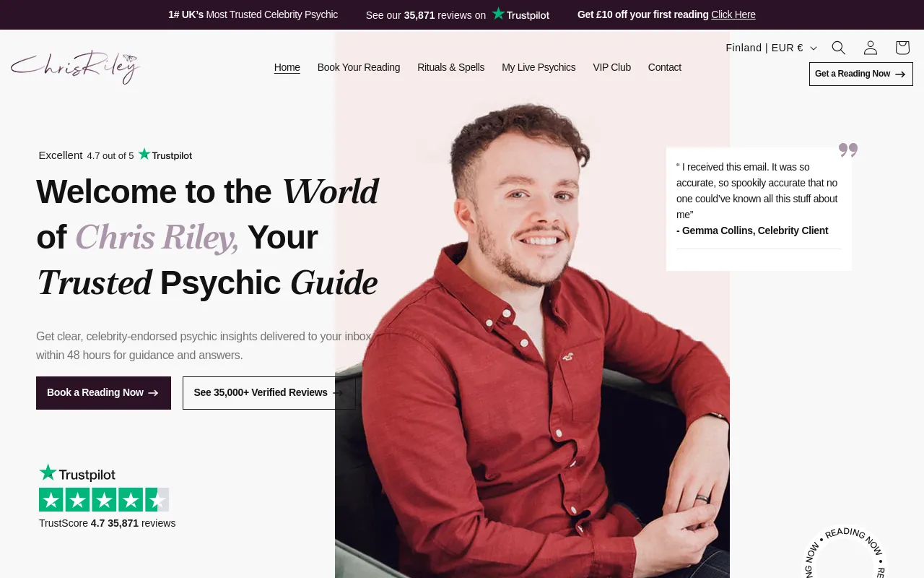This screenshot has width=924, height=578.
Task: Open My Live Psychics page
Action: tap(539, 67)
